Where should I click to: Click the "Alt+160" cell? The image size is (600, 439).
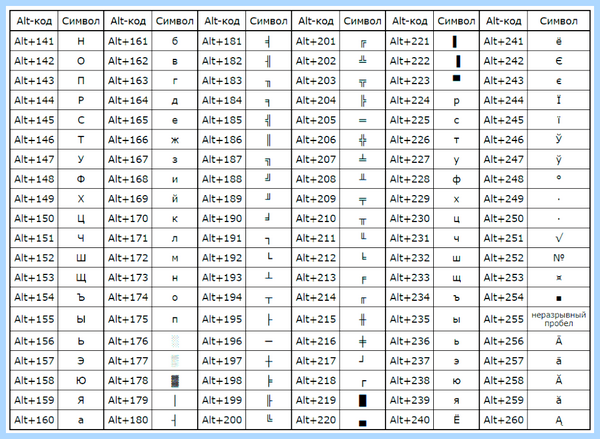[34, 420]
